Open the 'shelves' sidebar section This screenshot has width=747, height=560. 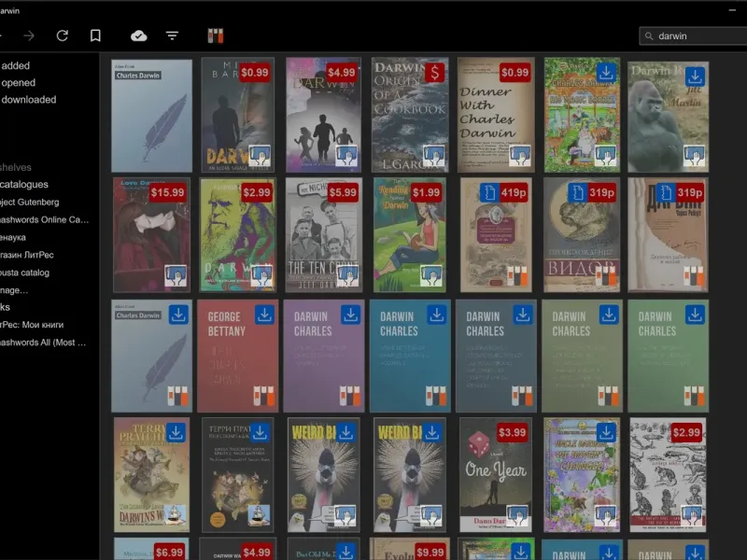(16, 167)
